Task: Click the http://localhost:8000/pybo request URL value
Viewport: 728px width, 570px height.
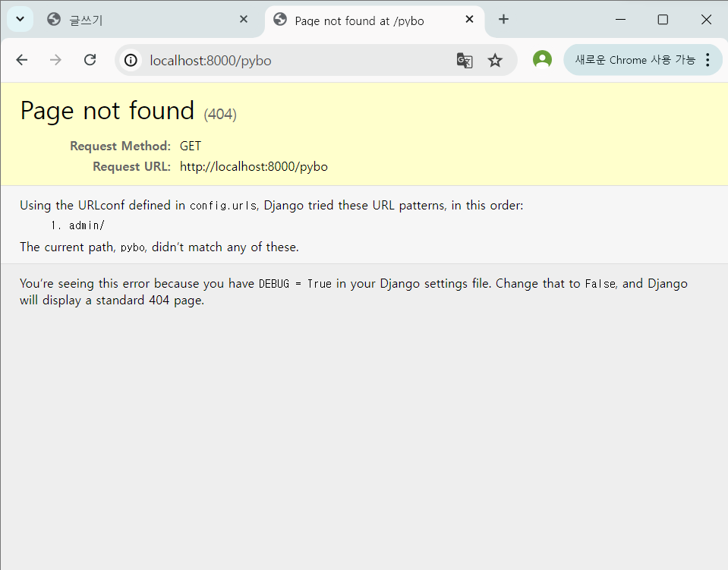Action: (254, 167)
